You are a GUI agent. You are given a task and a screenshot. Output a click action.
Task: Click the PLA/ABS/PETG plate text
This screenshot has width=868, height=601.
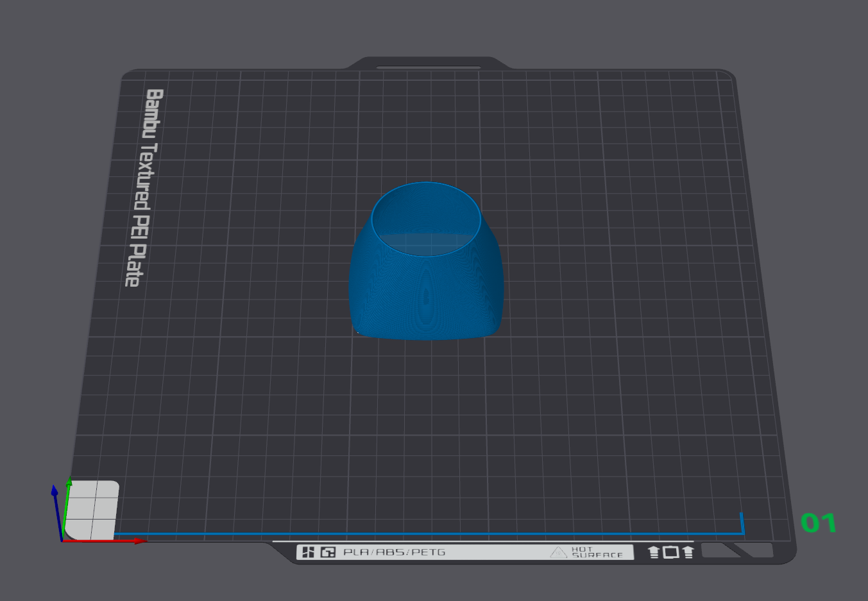[x=394, y=552]
